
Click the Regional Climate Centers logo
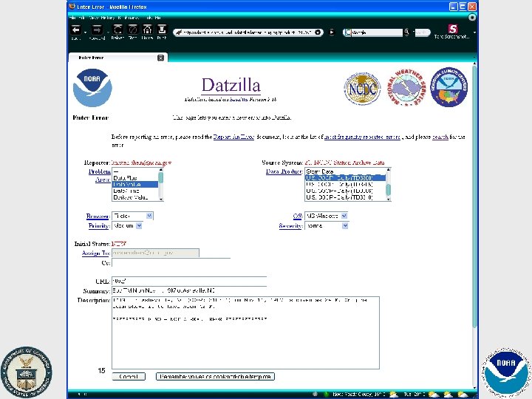449,87
